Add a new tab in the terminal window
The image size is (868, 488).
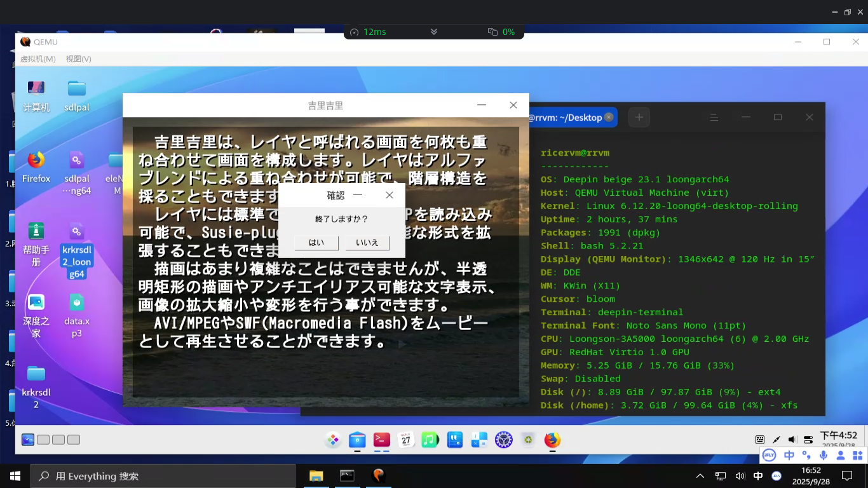coord(639,117)
